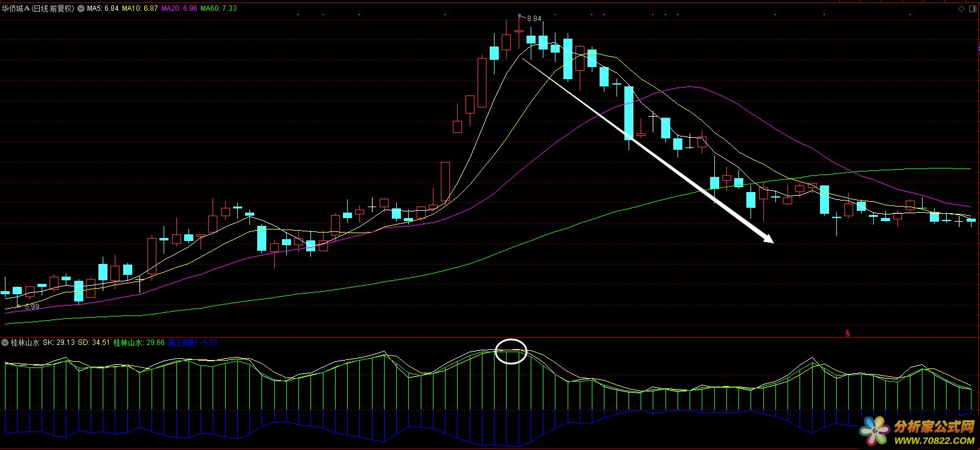Open the 桂林山水 indicator dropdown arrow

coord(5,342)
